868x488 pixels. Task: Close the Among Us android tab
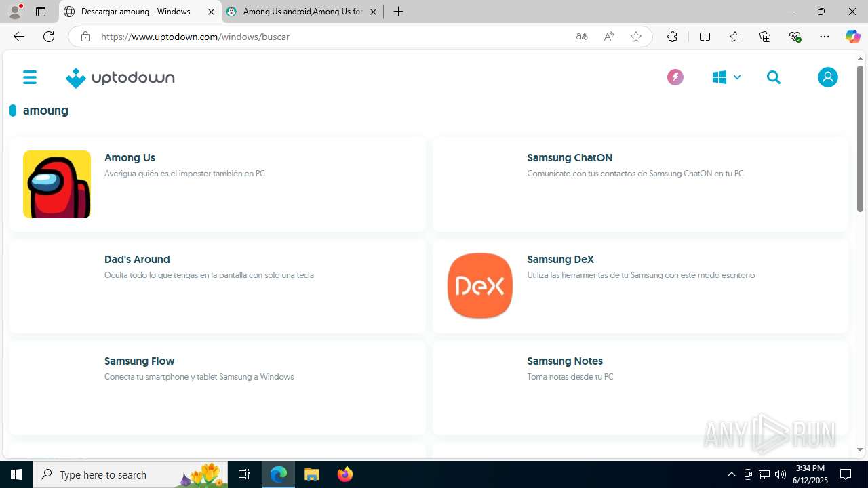373,12
